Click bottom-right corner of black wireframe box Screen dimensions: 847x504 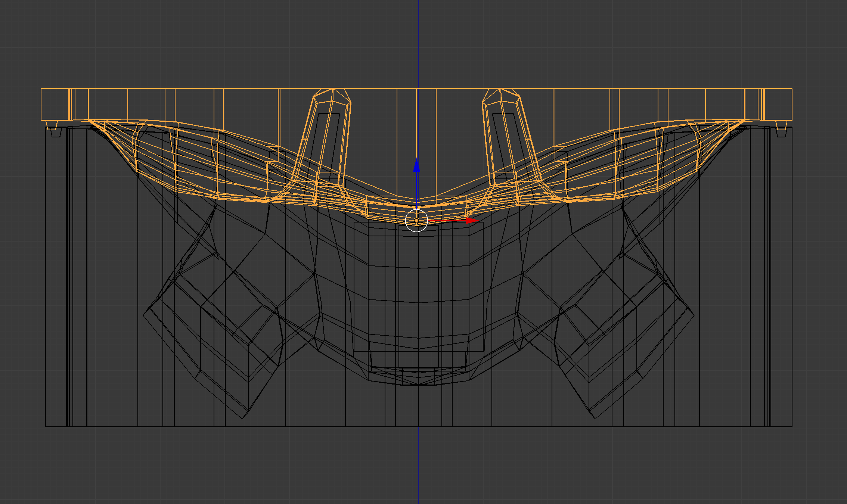791,426
